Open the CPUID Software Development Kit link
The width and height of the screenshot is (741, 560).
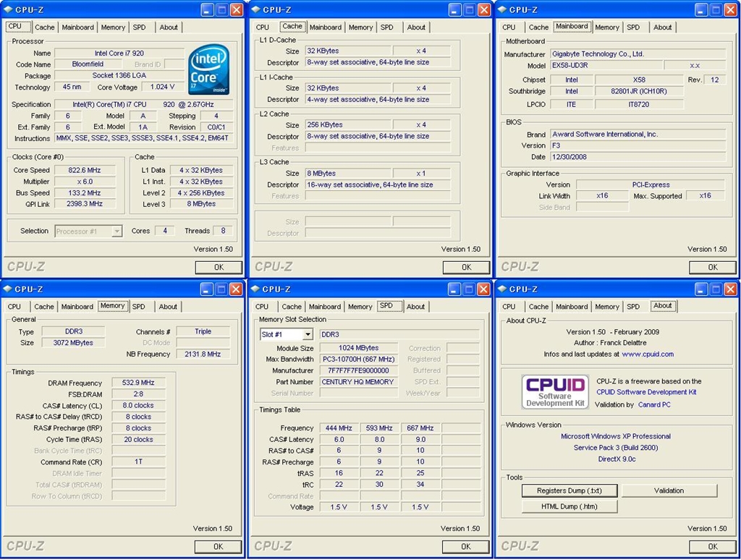(x=646, y=392)
